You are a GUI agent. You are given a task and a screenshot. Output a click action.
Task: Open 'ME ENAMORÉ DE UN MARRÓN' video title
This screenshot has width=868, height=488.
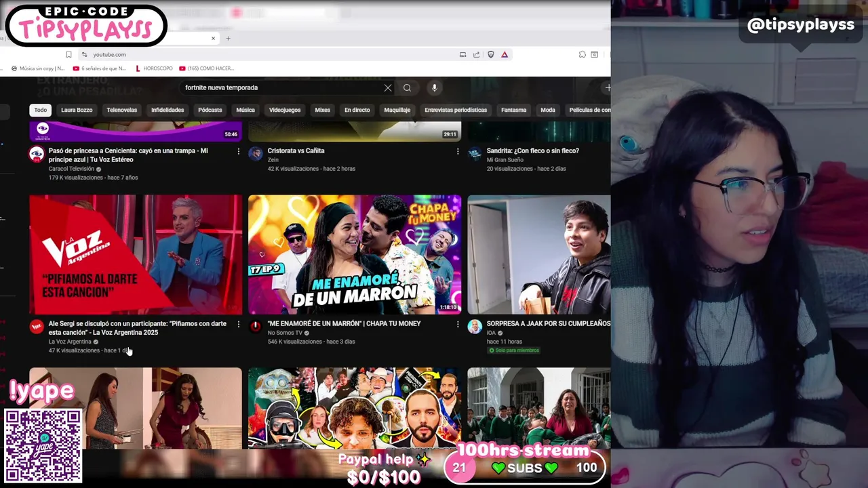point(344,323)
